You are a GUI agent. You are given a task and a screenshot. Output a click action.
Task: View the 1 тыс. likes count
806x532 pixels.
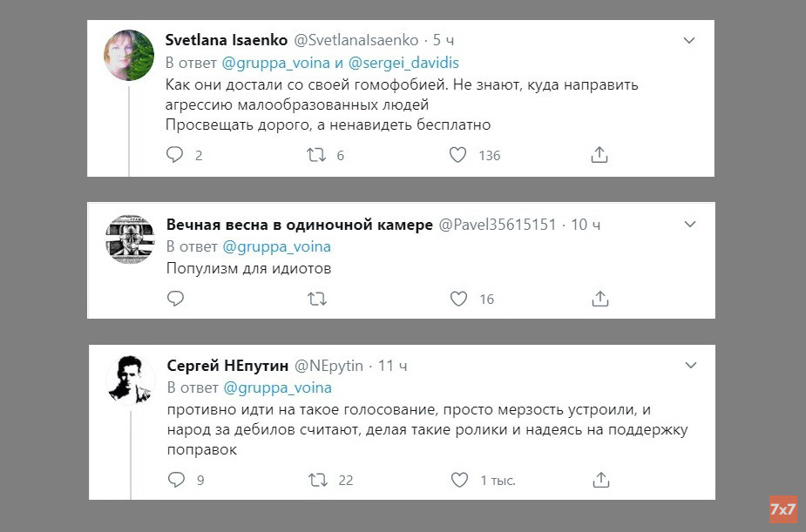click(x=496, y=479)
